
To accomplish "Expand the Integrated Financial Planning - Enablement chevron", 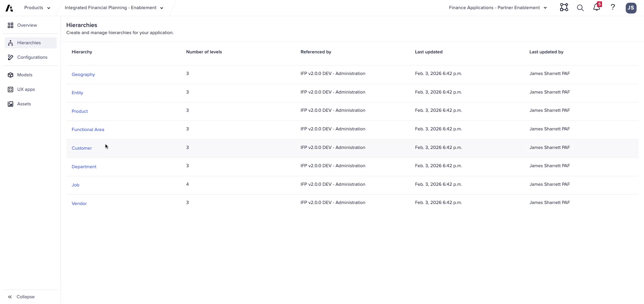I will click(161, 8).
